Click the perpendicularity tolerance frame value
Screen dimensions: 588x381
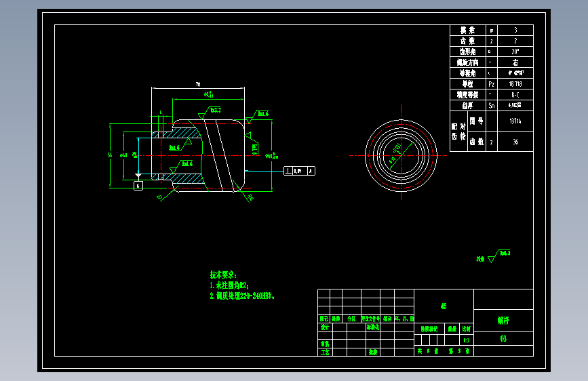pyautogui.click(x=298, y=171)
